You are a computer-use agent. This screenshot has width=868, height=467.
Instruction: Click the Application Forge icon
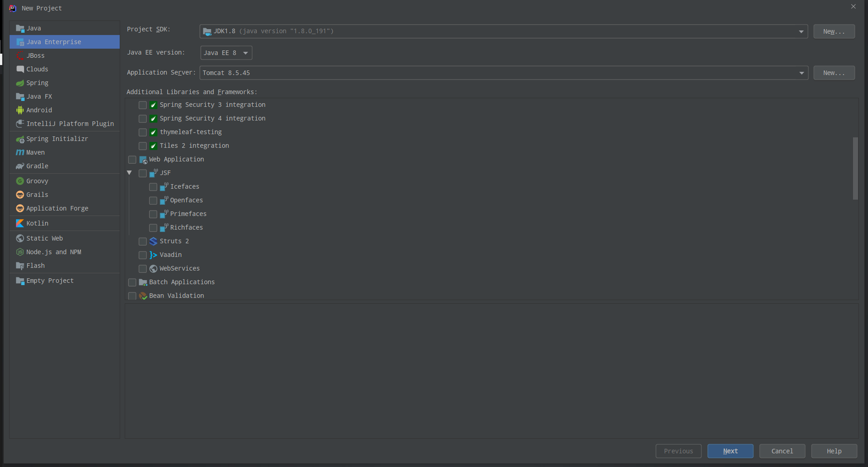click(x=20, y=208)
